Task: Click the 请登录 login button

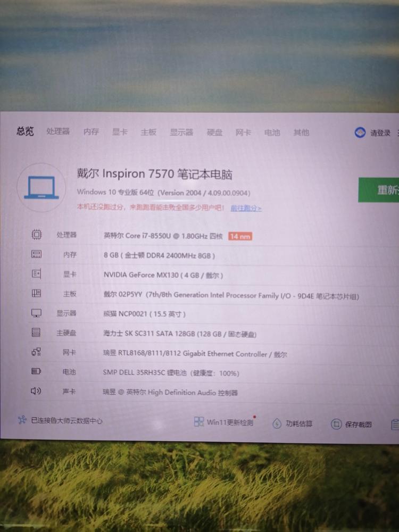Action: [x=375, y=133]
